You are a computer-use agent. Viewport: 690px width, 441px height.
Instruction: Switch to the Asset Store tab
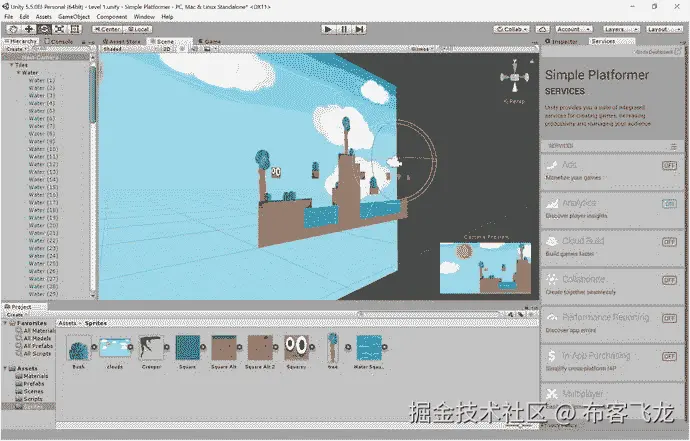(x=122, y=41)
